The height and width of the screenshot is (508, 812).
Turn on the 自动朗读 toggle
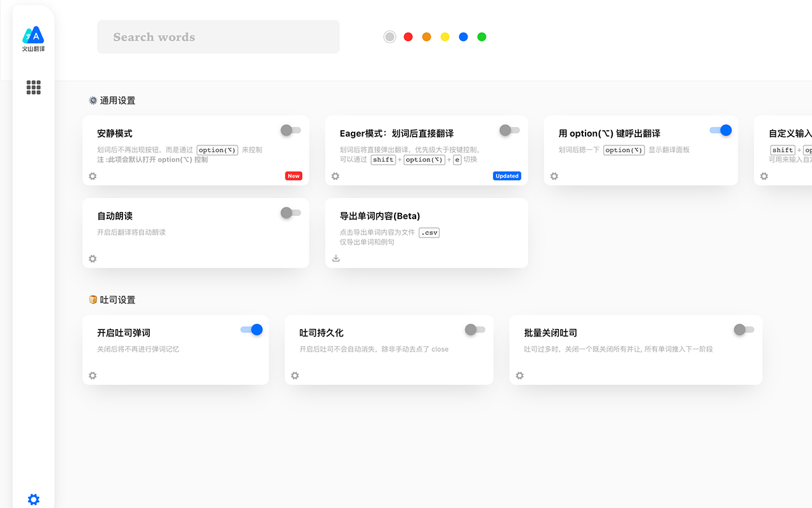click(291, 213)
